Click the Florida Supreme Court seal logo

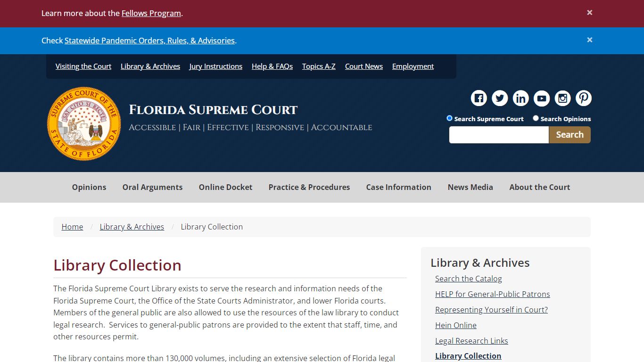tap(84, 123)
